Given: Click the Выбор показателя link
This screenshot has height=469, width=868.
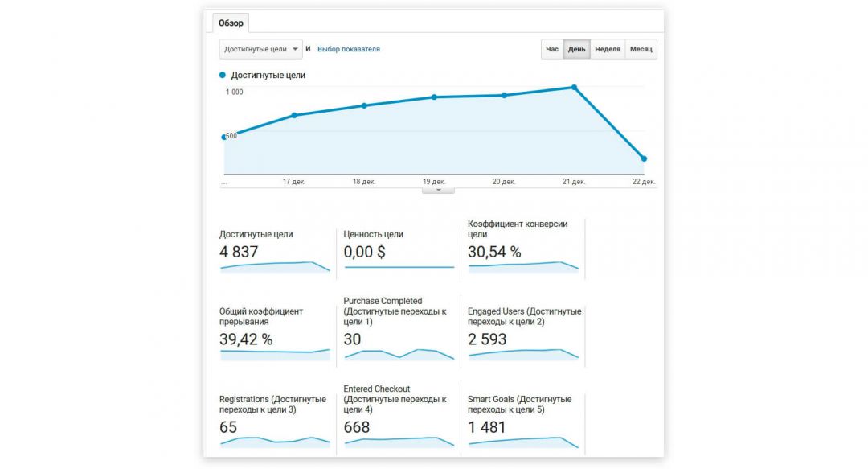Looking at the screenshot, I should (349, 49).
